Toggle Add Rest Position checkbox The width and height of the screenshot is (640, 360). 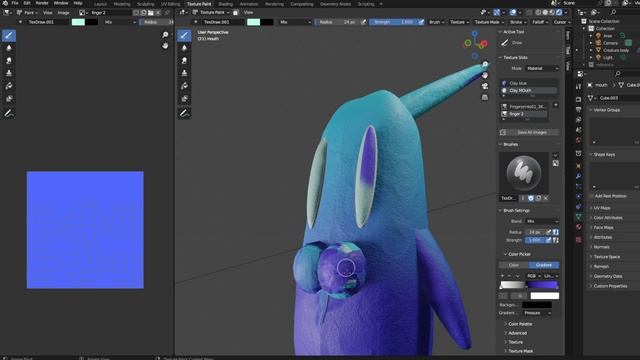point(592,196)
